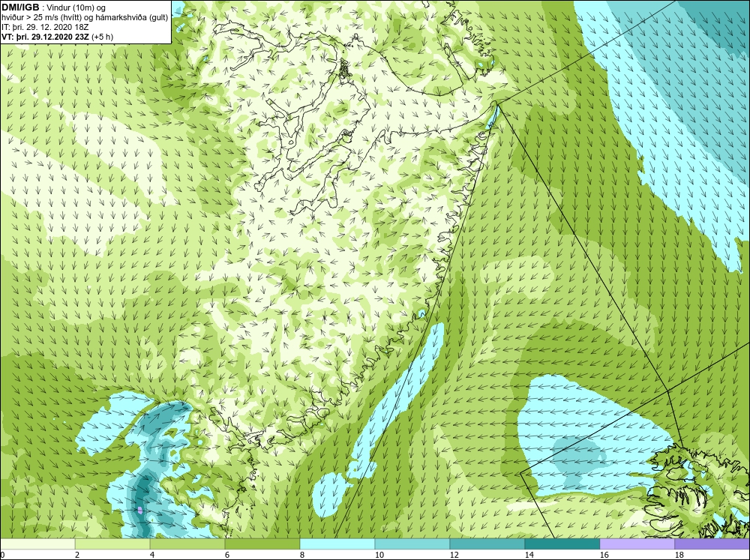Click the 'DMI/IGB' title text
This screenshot has height=560, width=750.
pyautogui.click(x=20, y=7)
